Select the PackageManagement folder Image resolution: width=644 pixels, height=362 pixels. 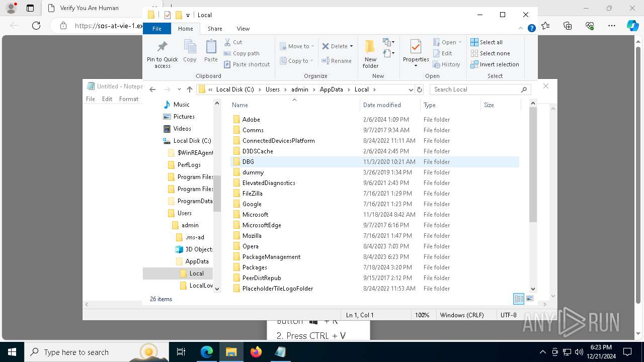[271, 257]
